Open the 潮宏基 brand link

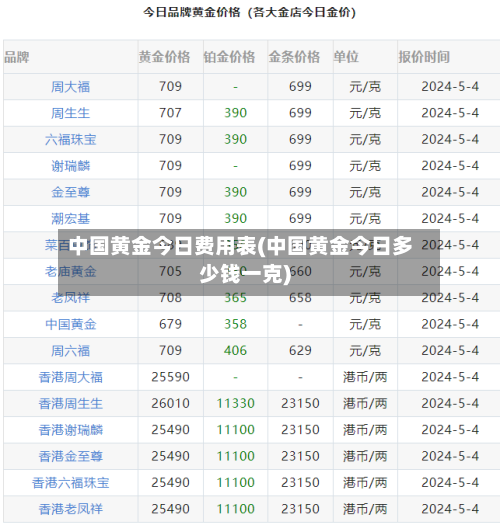(70, 219)
